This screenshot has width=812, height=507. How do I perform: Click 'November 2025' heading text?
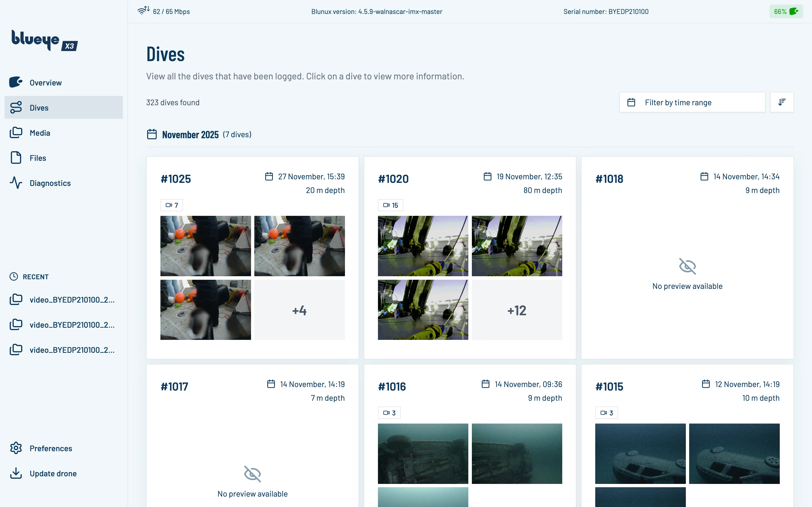click(190, 134)
